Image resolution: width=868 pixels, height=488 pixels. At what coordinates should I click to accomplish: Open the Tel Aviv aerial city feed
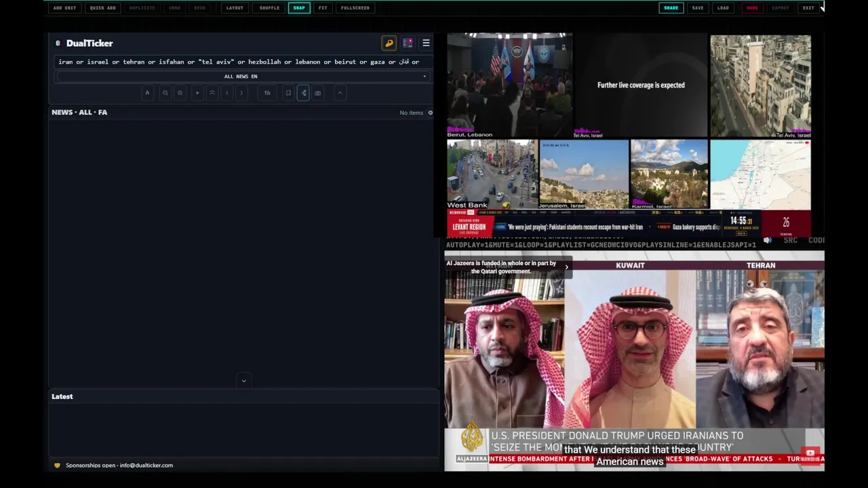(760, 86)
